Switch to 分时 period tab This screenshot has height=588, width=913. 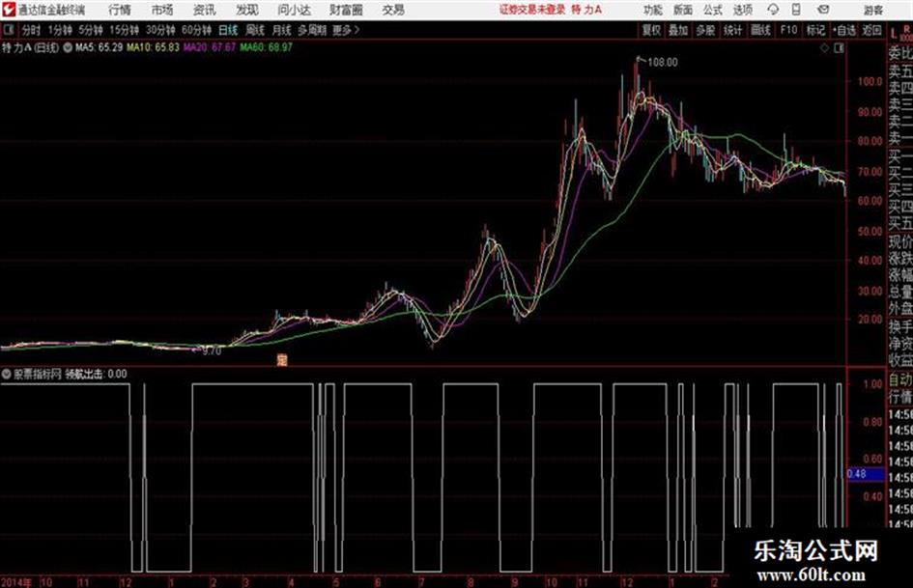(31, 30)
